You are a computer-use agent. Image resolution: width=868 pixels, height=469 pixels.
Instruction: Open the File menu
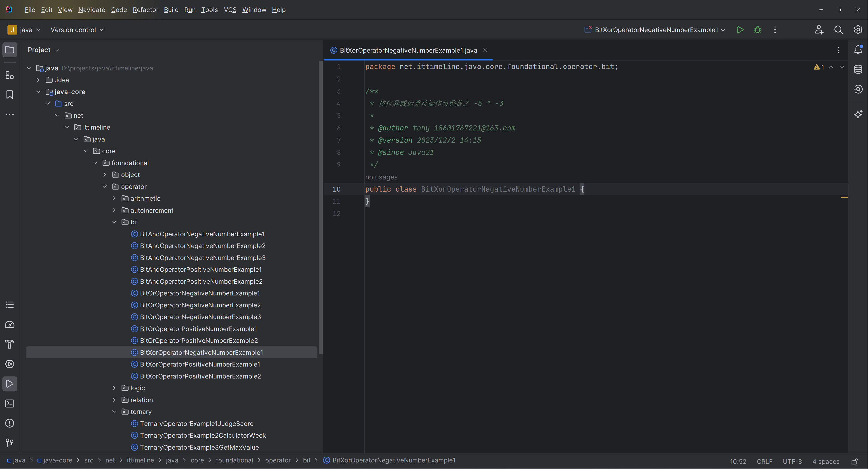(30, 10)
